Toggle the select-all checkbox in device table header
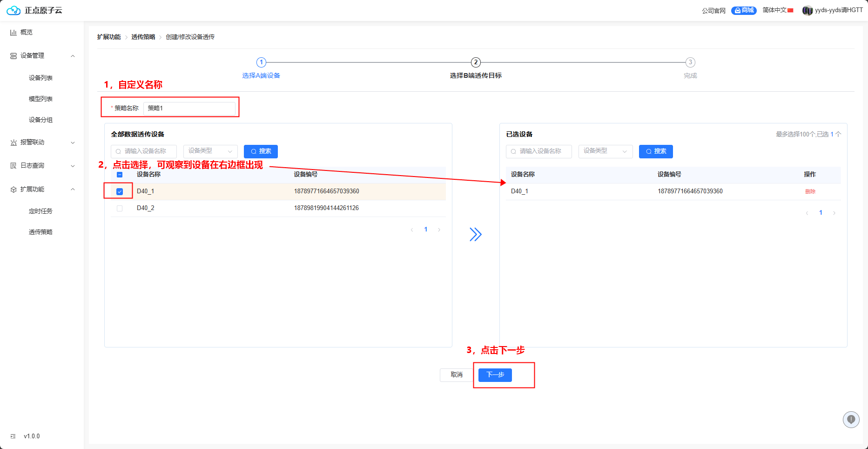Screen dimensions: 868x449 click(x=120, y=175)
